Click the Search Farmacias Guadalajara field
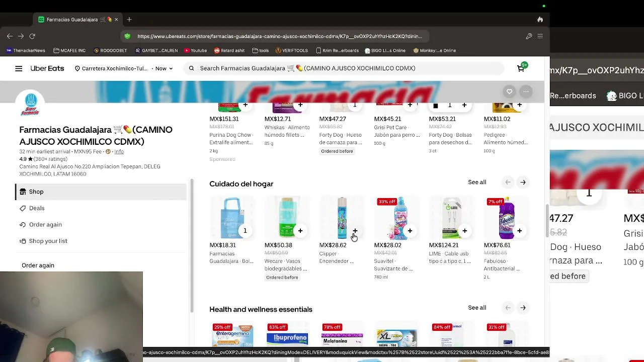This screenshot has height=362, width=644. (x=345, y=68)
